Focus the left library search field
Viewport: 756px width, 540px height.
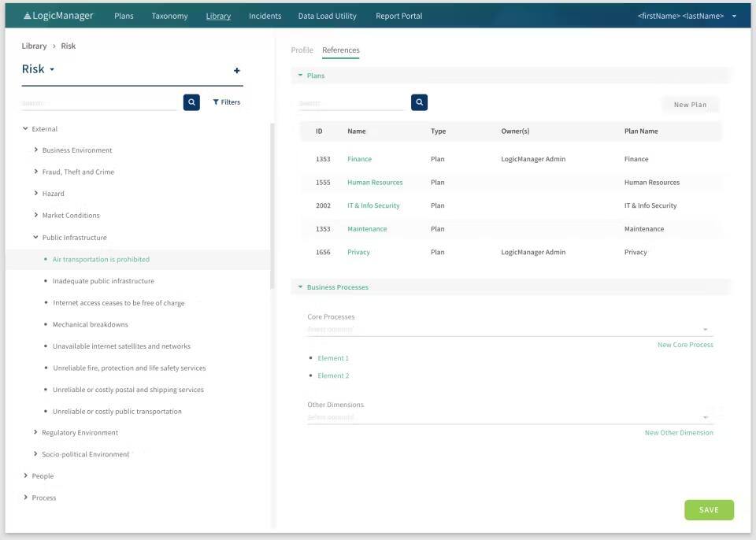[99, 102]
